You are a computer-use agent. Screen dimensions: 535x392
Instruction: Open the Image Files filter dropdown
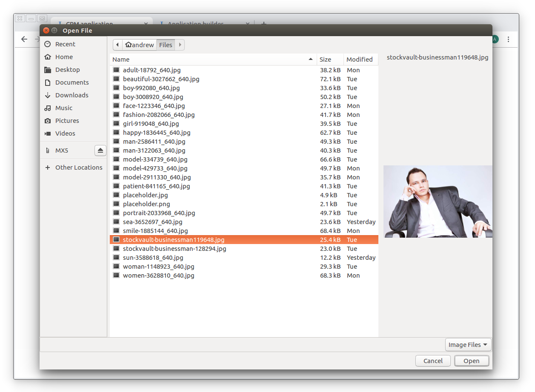pyautogui.click(x=468, y=345)
